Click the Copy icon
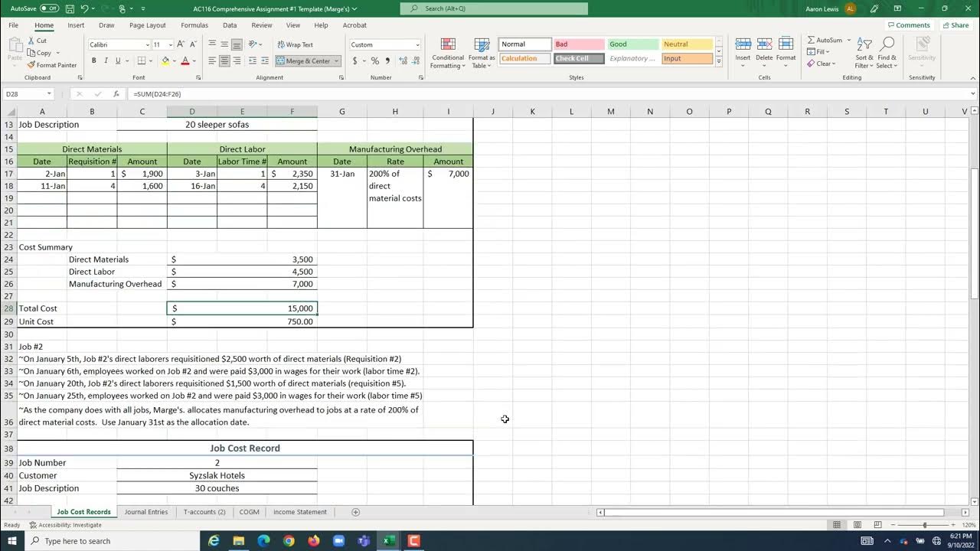This screenshot has width=980, height=551. tap(31, 53)
